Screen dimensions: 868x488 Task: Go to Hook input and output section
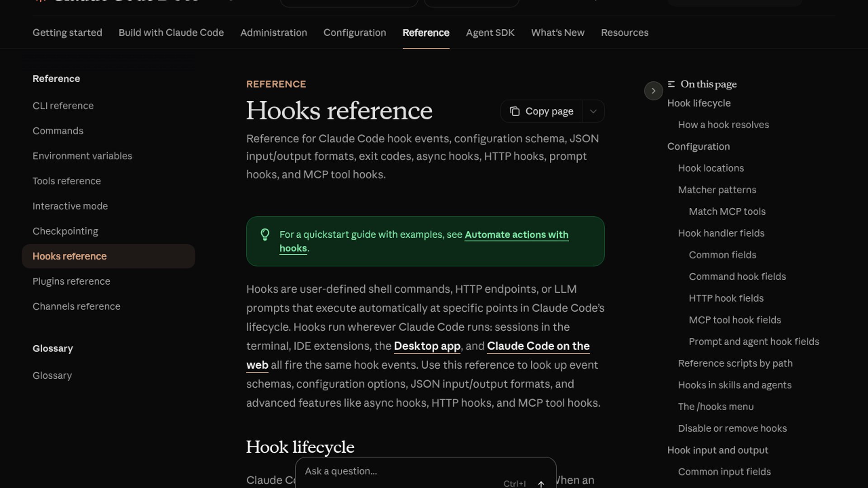tap(717, 450)
